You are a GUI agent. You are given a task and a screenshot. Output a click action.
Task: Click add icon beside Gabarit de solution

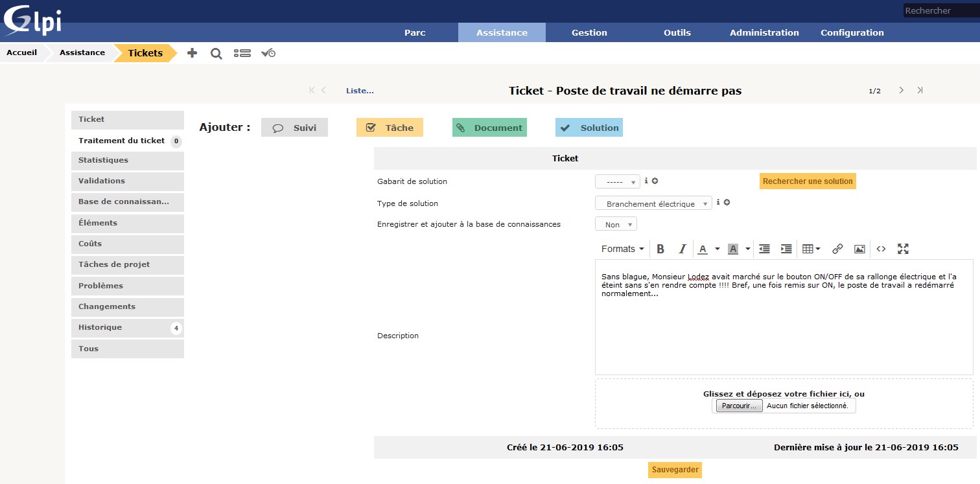pyautogui.click(x=655, y=181)
